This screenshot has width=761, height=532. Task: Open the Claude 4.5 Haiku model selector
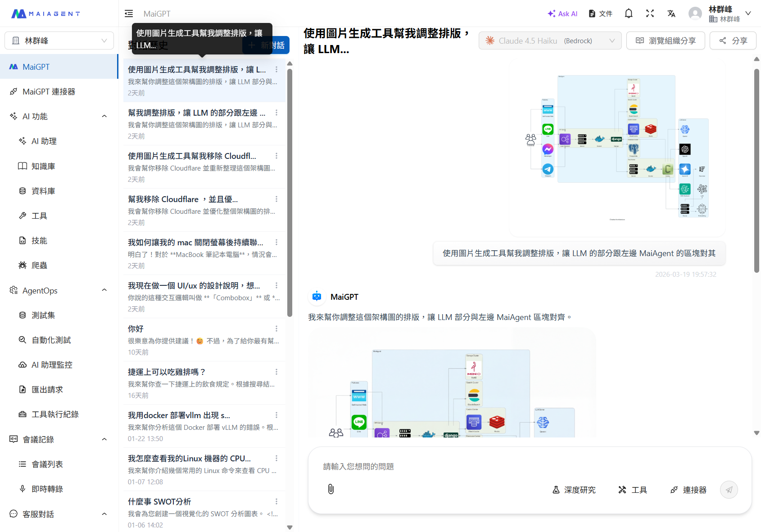pyautogui.click(x=549, y=41)
